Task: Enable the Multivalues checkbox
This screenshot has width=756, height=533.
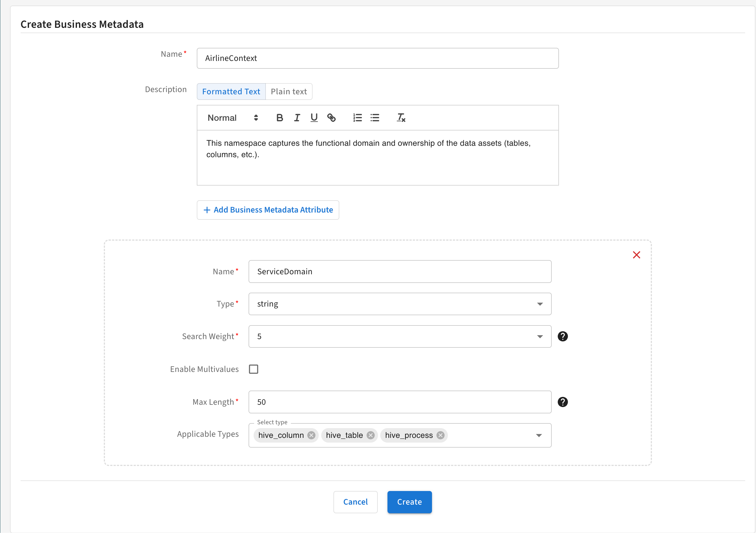Action: (254, 369)
